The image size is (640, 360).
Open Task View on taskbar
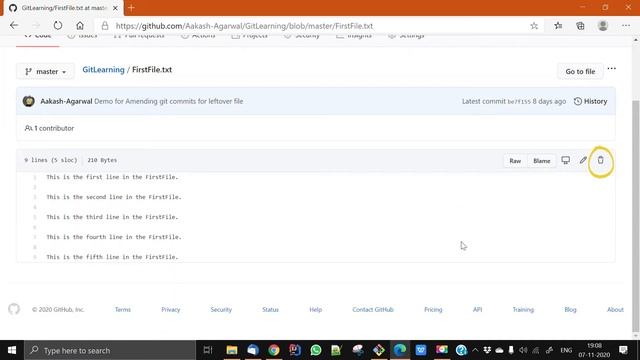(208, 350)
